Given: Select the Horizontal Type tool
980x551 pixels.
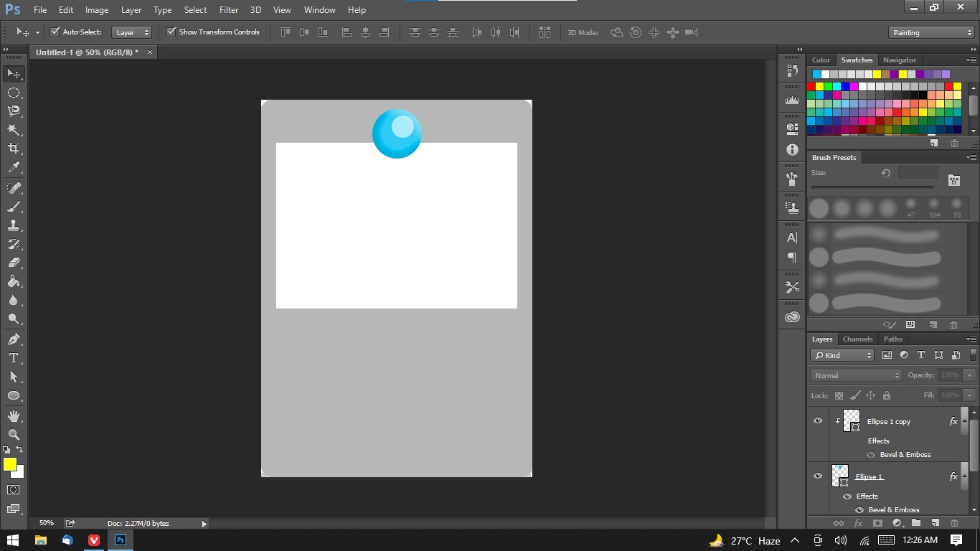Looking at the screenshot, I should click(14, 358).
